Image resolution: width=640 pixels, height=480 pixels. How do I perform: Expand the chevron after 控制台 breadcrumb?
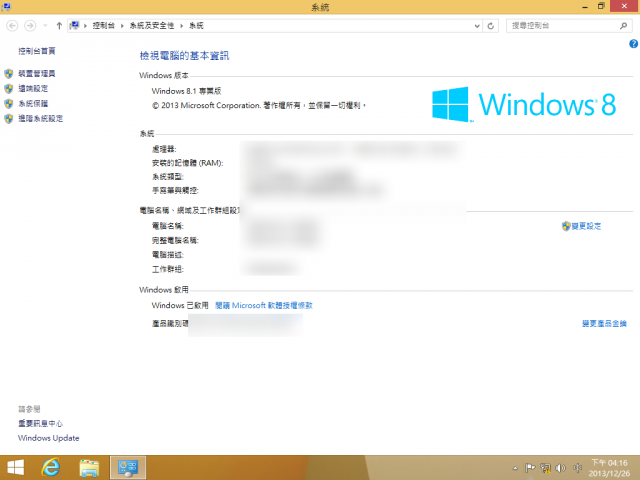[x=122, y=26]
